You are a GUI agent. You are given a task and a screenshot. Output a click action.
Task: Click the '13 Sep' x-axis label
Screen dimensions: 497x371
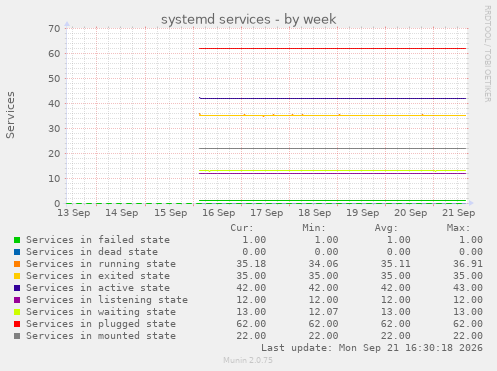click(x=74, y=213)
